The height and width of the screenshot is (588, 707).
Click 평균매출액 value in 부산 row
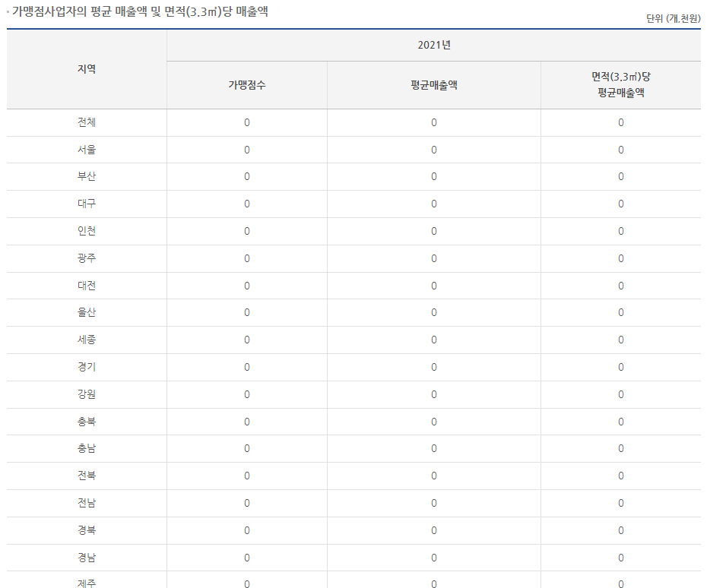click(434, 176)
